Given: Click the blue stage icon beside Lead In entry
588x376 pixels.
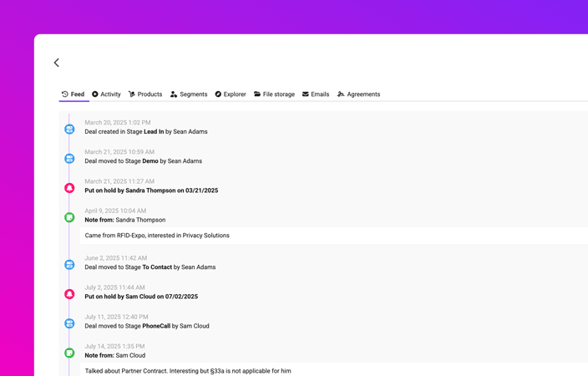Looking at the screenshot, I should (x=69, y=129).
